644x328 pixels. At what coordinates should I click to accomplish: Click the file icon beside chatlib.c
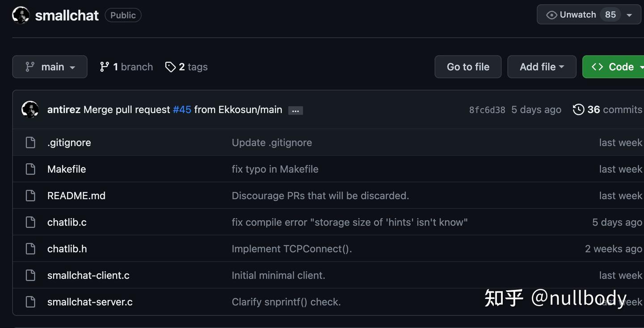point(30,222)
